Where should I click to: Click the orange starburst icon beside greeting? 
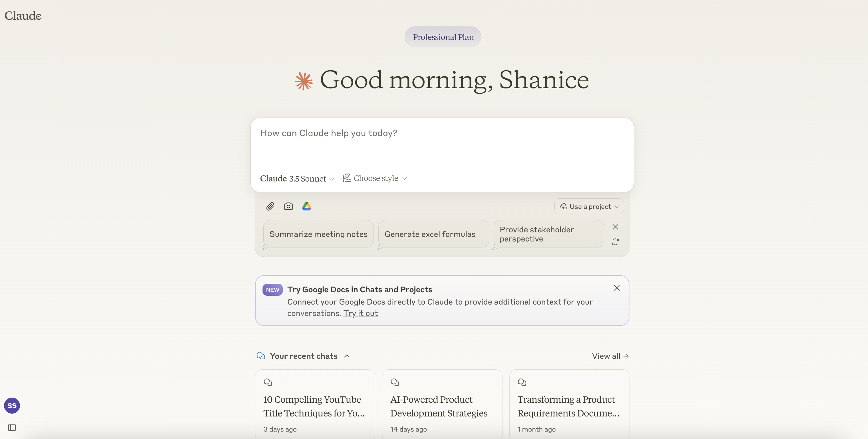(x=304, y=81)
